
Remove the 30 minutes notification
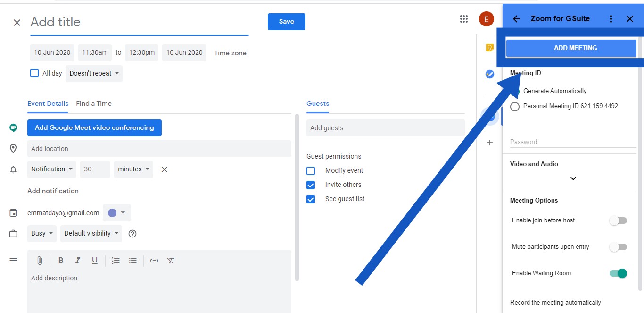[165, 169]
